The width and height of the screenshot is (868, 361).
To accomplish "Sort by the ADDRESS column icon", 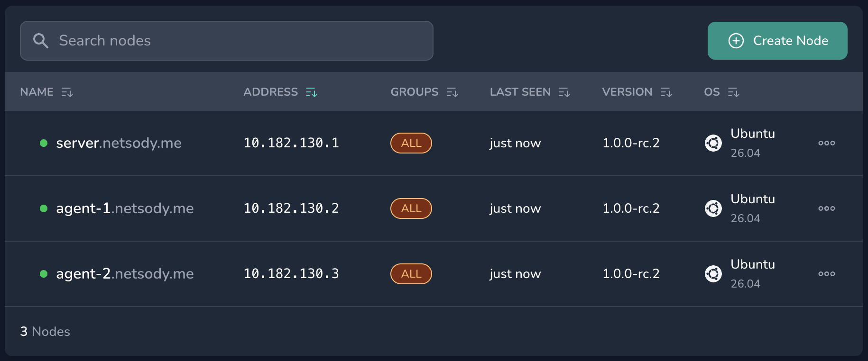I will coord(312,92).
